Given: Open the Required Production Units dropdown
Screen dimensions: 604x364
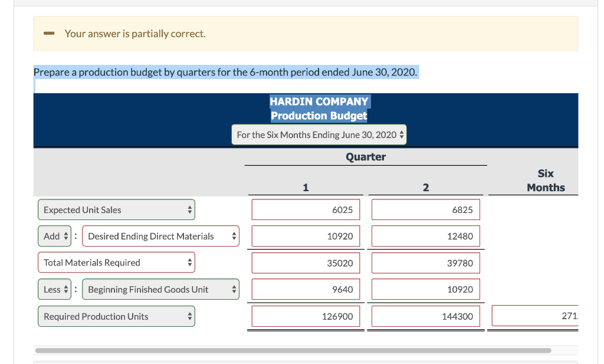Looking at the screenshot, I should pos(116,316).
